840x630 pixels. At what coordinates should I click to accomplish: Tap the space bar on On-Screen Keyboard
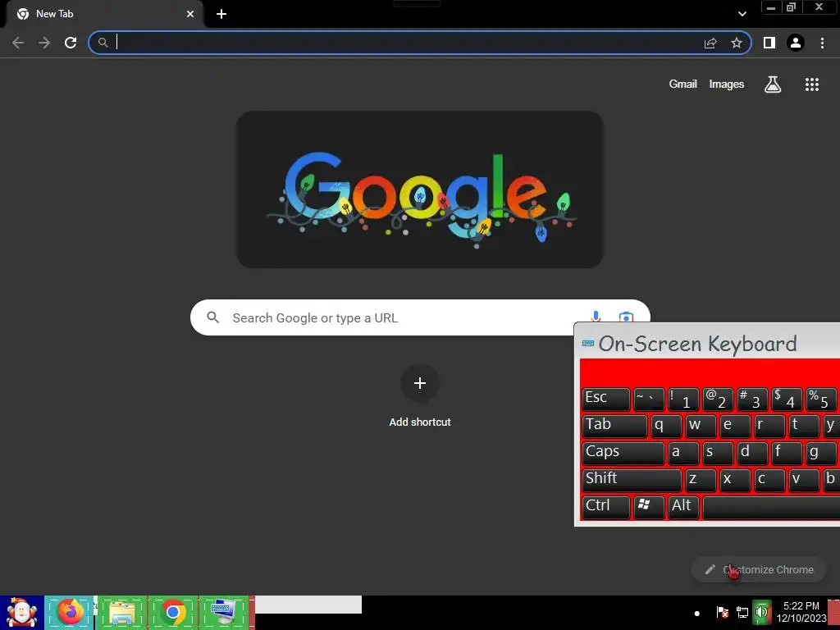pos(771,507)
